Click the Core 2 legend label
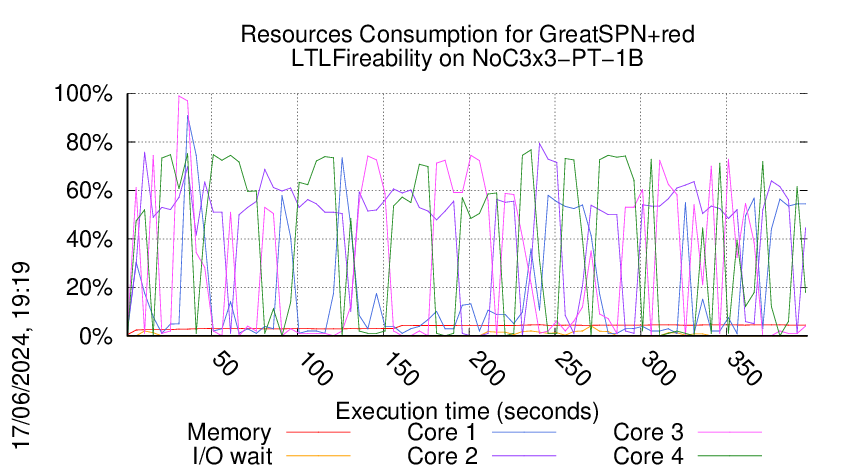The image size is (850, 475). pyautogui.click(x=442, y=456)
